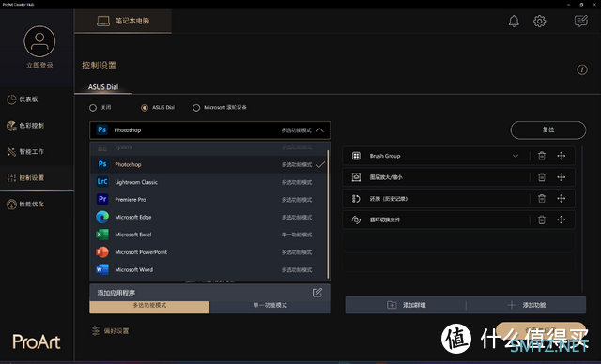The image size is (601, 364).
Task: Expand the Brush Group chevron
Action: click(x=516, y=156)
